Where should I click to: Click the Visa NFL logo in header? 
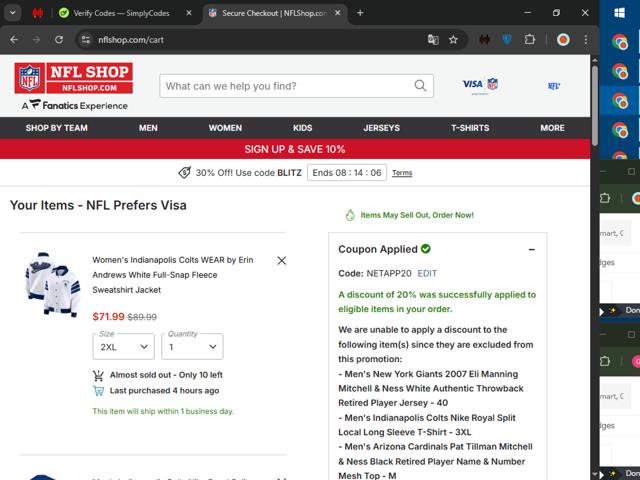(x=480, y=85)
